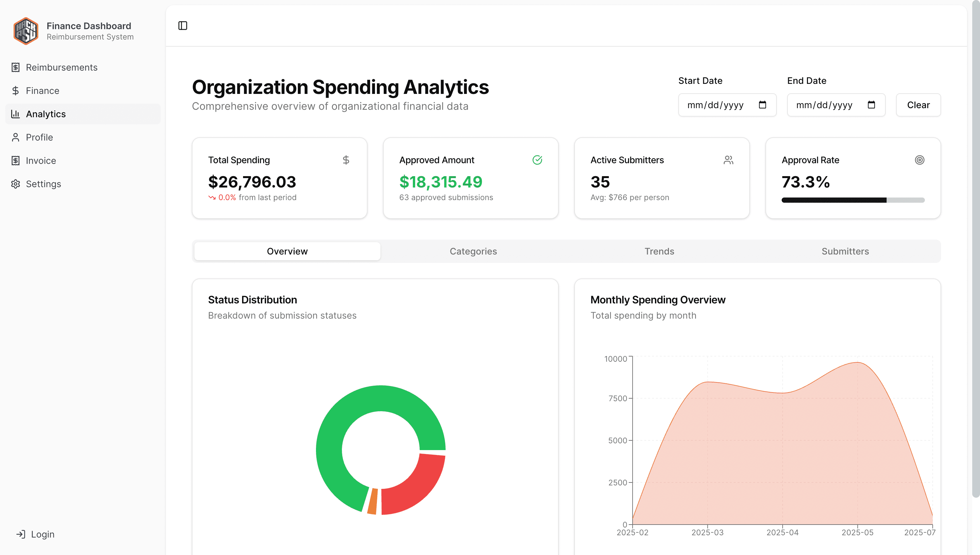980x555 pixels.
Task: Click the Login link
Action: pyautogui.click(x=42, y=534)
